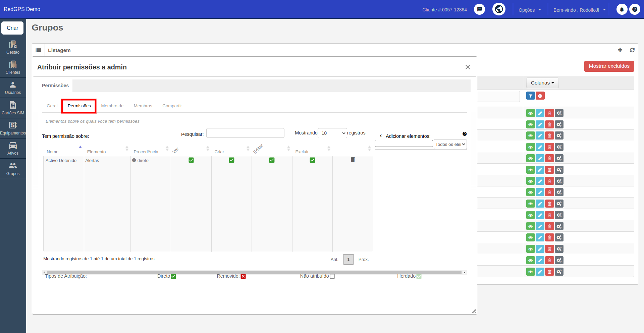
Task: Toggle Excluir permission checkbox
Action: coord(312,160)
